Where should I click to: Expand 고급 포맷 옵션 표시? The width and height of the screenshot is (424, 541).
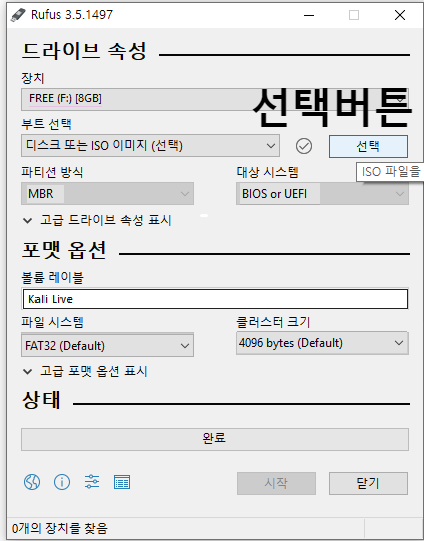pos(86,371)
